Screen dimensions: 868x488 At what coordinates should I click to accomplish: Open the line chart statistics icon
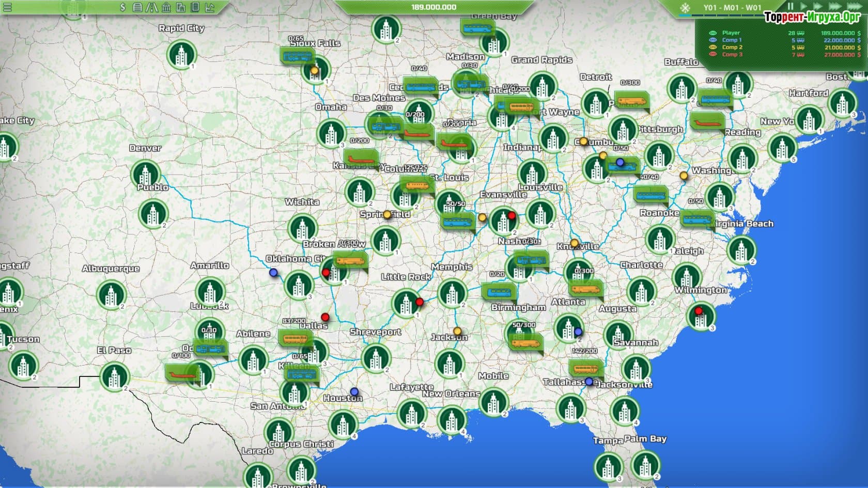[210, 7]
